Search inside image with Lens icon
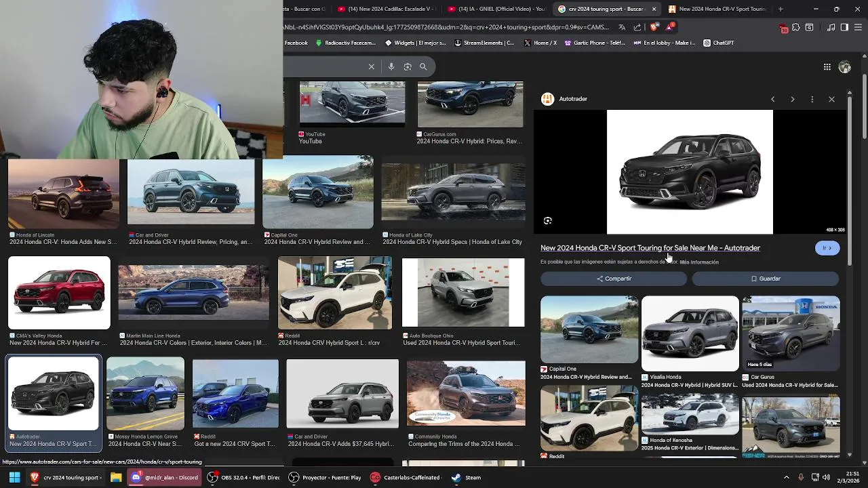The image size is (868, 488). 548,220
